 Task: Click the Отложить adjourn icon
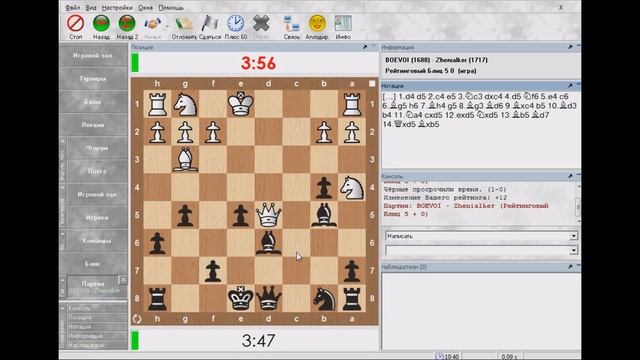tap(184, 23)
